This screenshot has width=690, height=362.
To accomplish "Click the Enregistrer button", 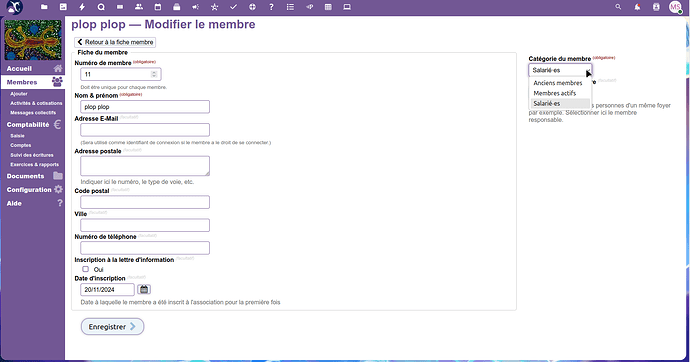I will [x=112, y=326].
